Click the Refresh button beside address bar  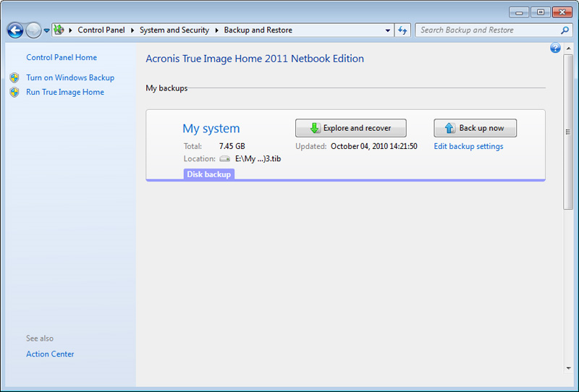402,30
